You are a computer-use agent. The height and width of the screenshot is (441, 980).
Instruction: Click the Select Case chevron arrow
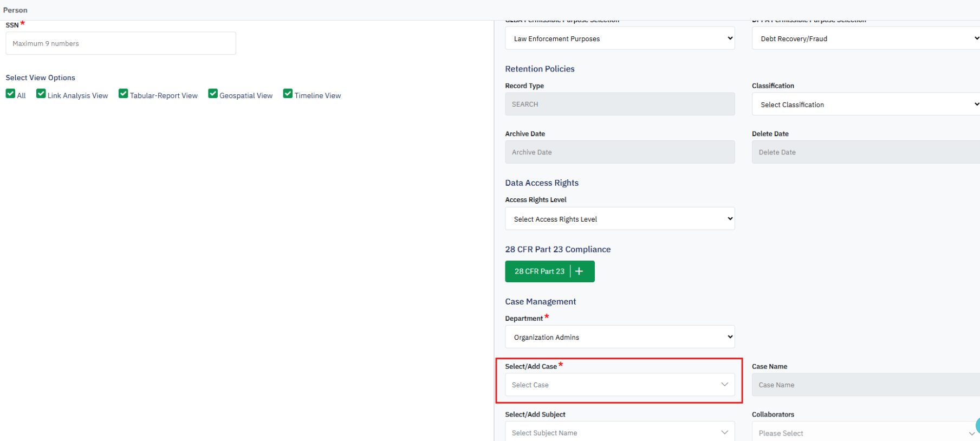(724, 385)
